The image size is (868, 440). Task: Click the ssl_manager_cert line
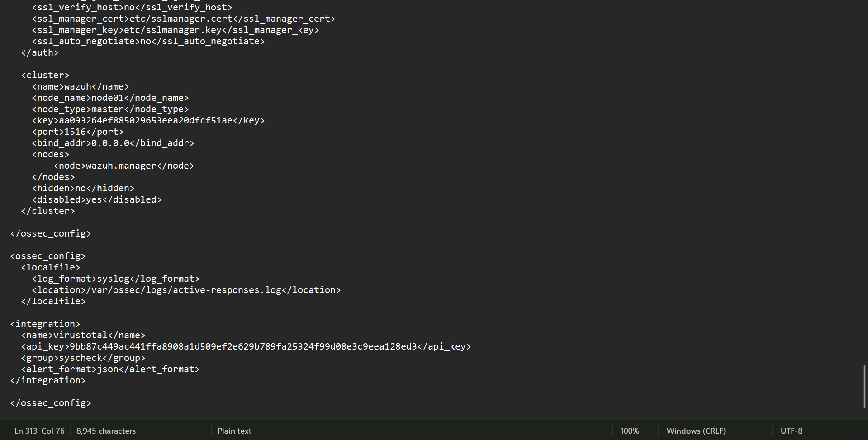pos(183,19)
